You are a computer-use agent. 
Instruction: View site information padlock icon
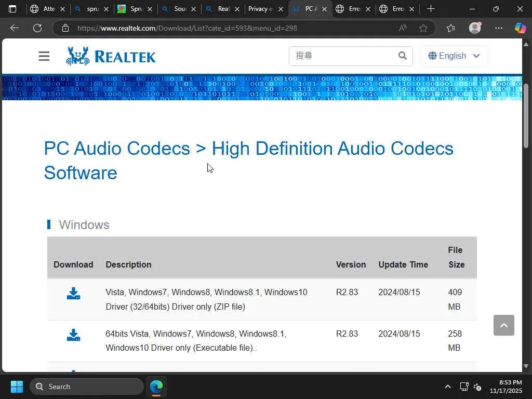click(x=65, y=28)
